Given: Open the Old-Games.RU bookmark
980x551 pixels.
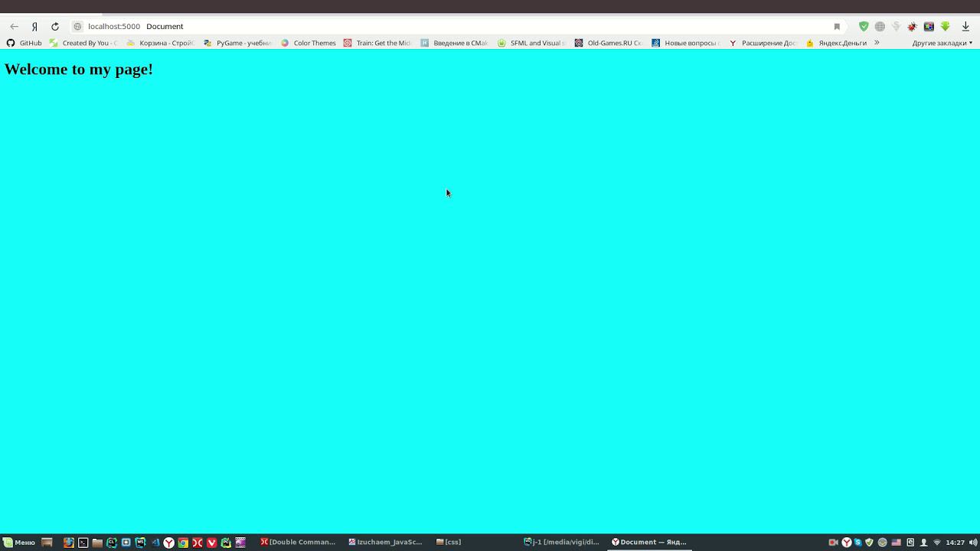Looking at the screenshot, I should [609, 43].
